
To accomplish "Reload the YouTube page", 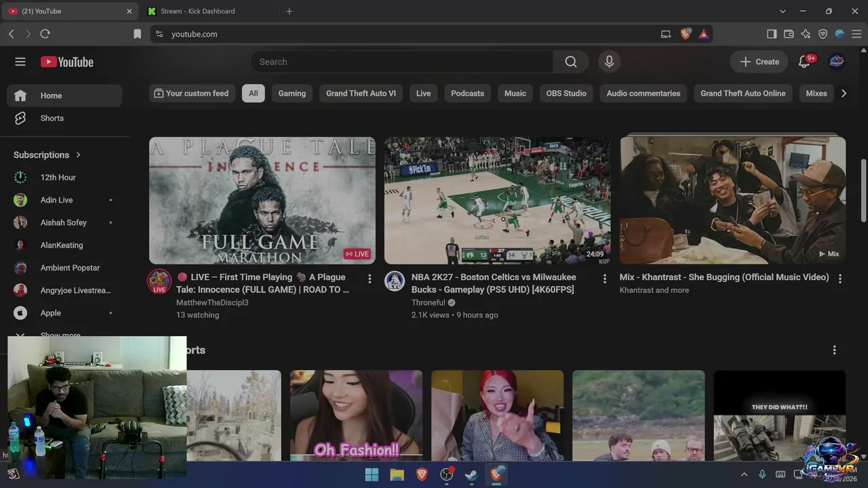I will [x=45, y=34].
